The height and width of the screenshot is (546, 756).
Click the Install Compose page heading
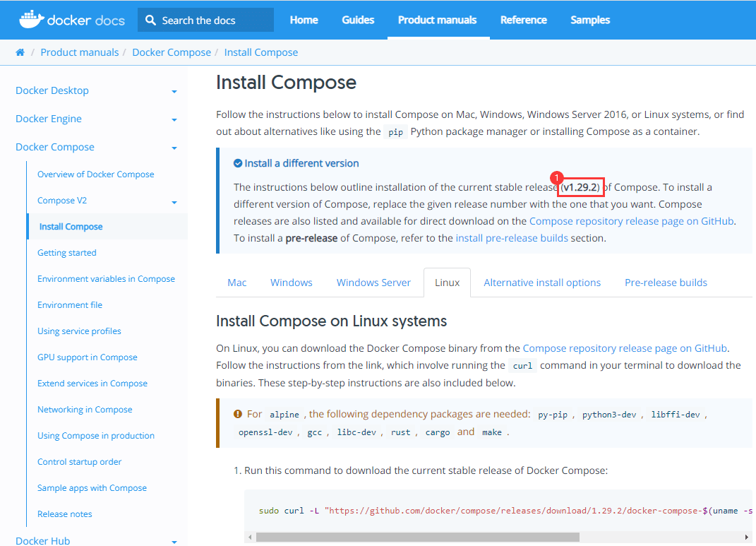tap(286, 82)
